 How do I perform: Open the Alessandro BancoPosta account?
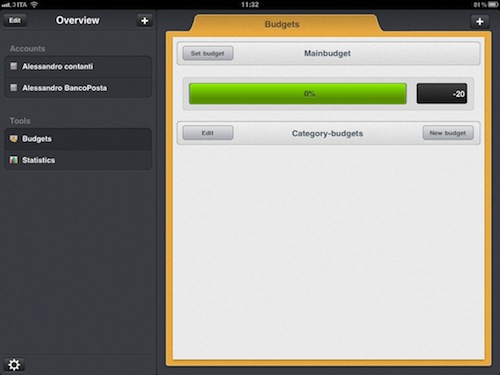click(78, 88)
